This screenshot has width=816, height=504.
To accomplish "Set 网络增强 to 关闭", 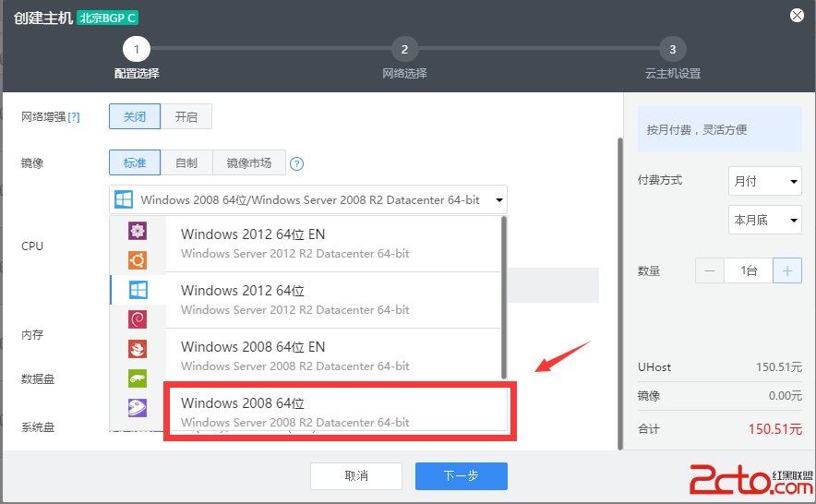I will point(135,116).
